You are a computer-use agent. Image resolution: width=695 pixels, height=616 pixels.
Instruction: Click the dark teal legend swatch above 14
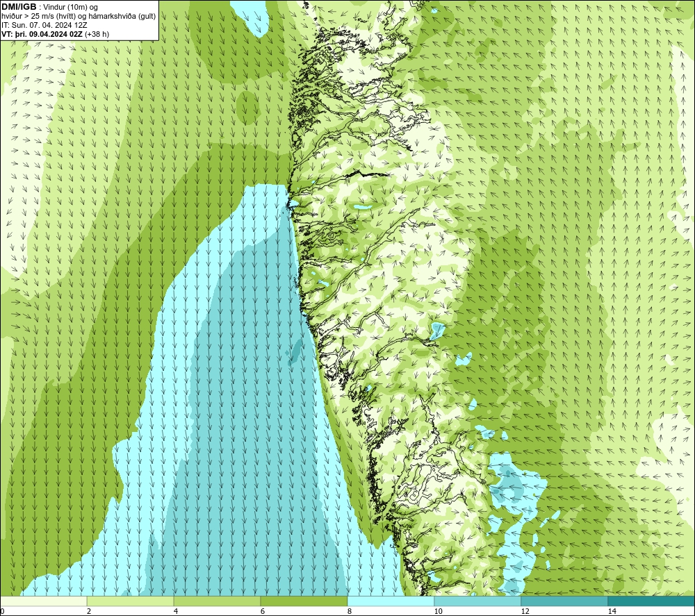pos(651,601)
